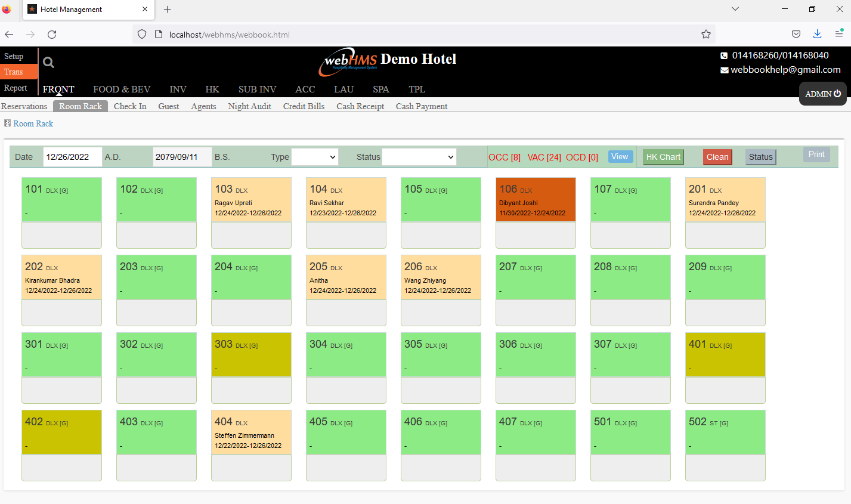
Task: Close the Hotel Management tab
Action: coord(145,10)
